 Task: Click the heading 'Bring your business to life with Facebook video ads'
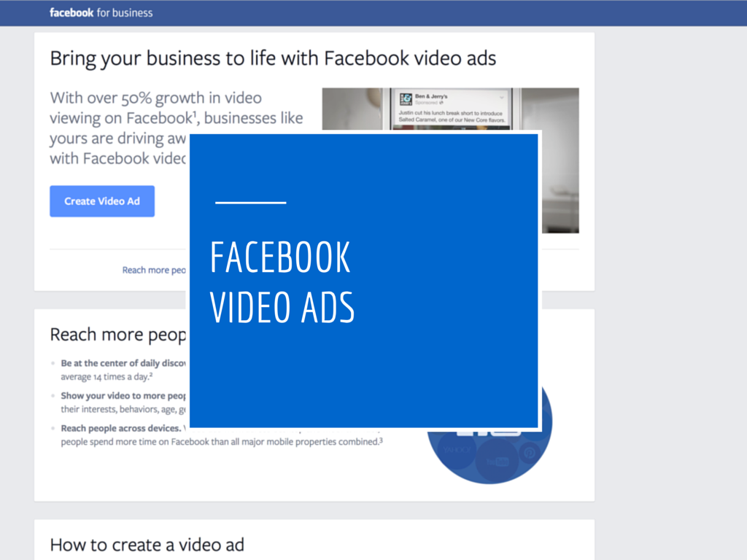(273, 58)
